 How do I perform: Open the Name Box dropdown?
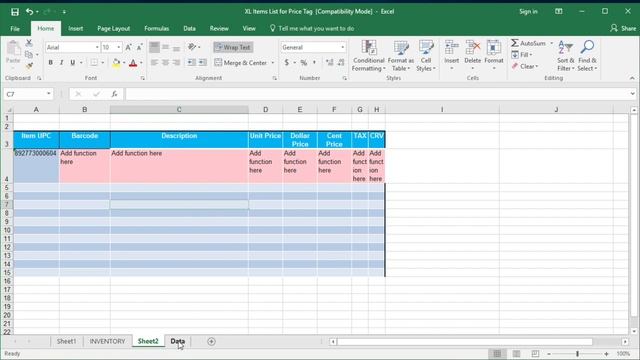coord(49,94)
